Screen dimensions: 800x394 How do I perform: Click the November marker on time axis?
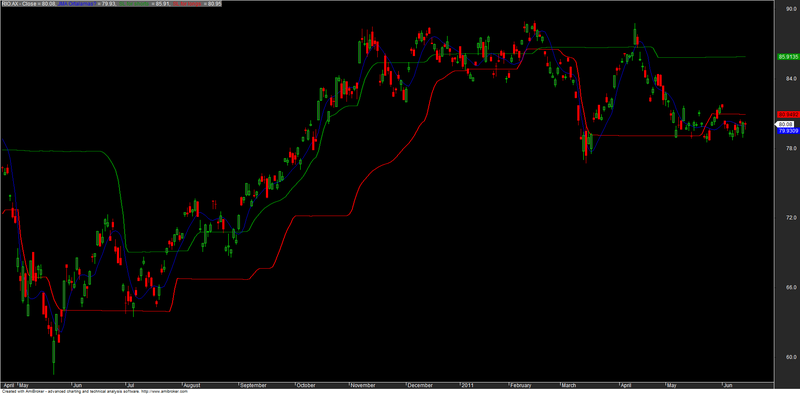[x=363, y=385]
